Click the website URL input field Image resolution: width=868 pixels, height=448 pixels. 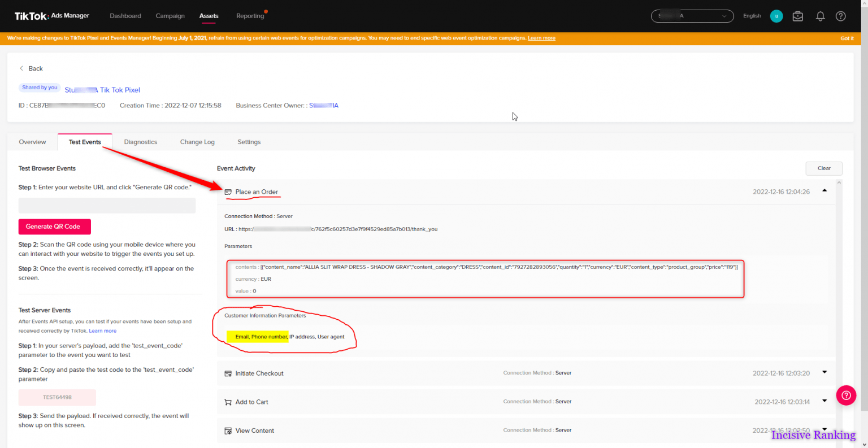click(107, 206)
